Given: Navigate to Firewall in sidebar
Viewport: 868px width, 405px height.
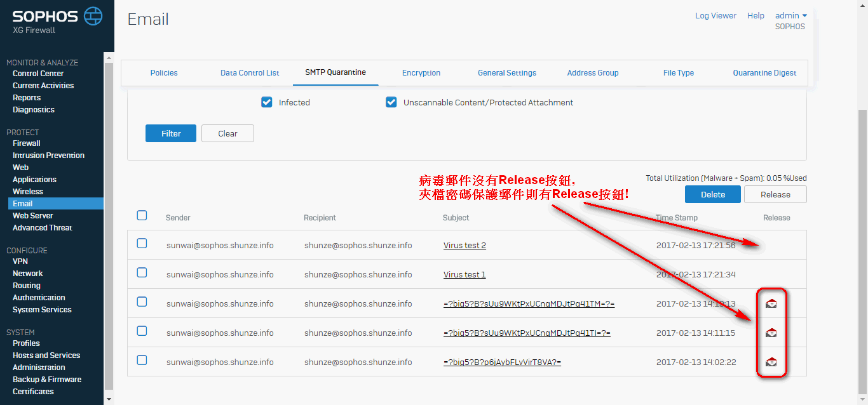Looking at the screenshot, I should coord(27,143).
